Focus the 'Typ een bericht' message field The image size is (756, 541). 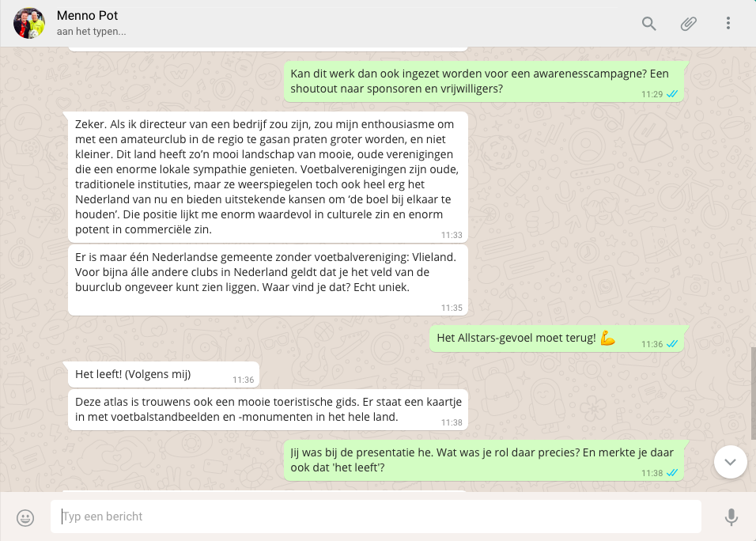[x=376, y=516]
